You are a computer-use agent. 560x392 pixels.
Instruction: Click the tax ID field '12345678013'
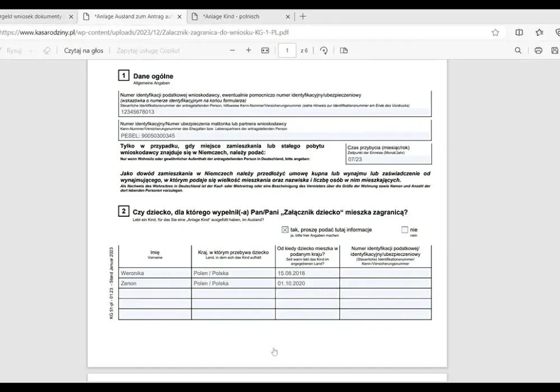coord(274,112)
